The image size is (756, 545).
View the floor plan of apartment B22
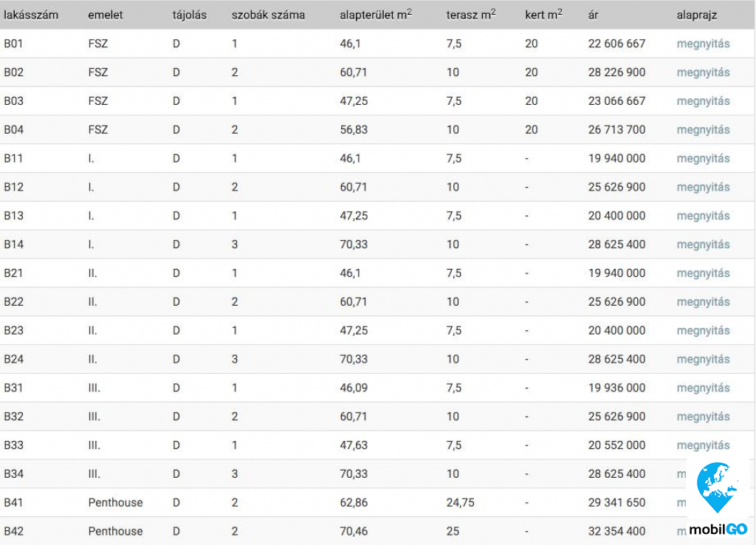[703, 302]
